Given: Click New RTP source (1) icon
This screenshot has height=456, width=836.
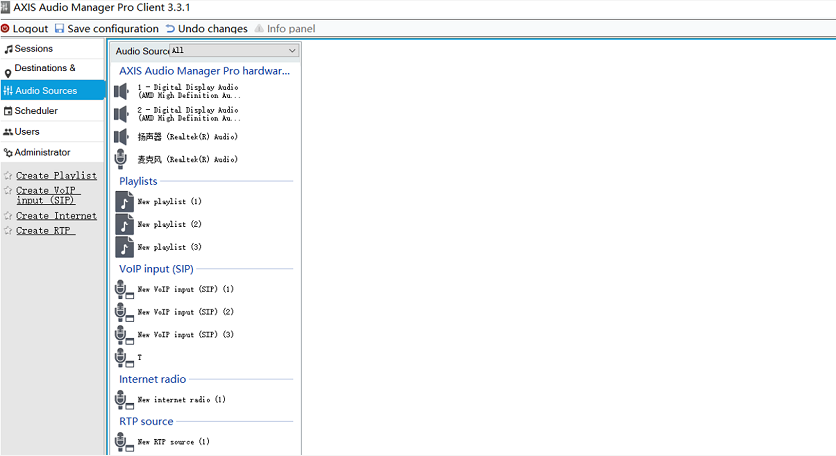Looking at the screenshot, I should [124, 442].
